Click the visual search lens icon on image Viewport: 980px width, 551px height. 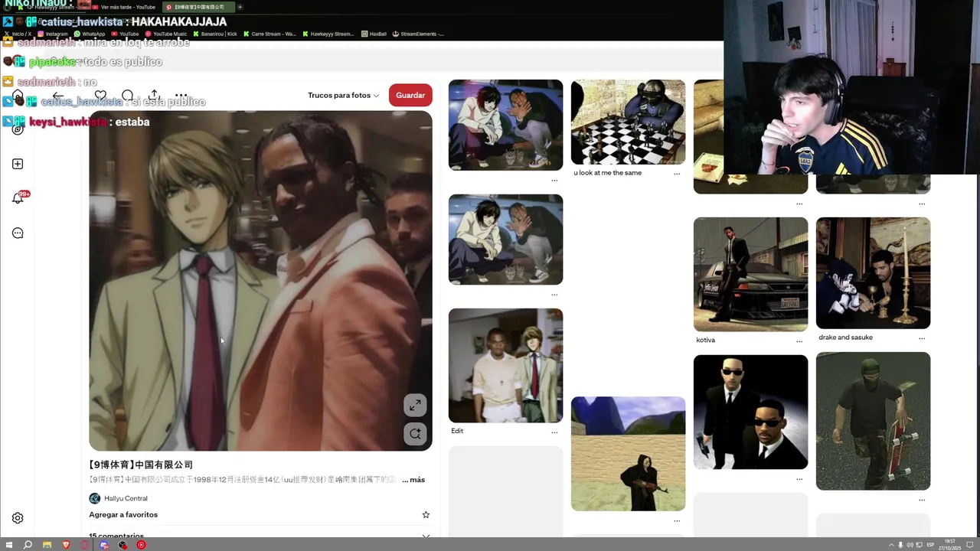pos(415,434)
